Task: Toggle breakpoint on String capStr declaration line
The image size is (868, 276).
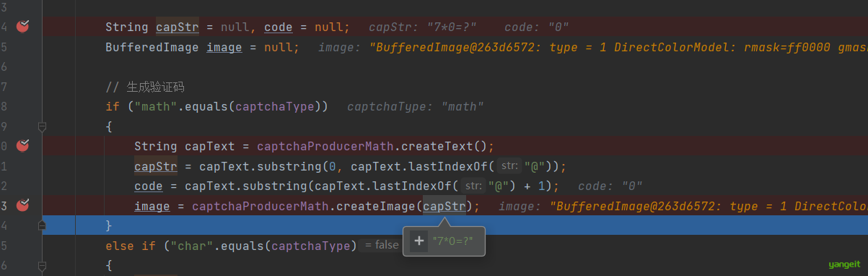Action: [x=23, y=27]
